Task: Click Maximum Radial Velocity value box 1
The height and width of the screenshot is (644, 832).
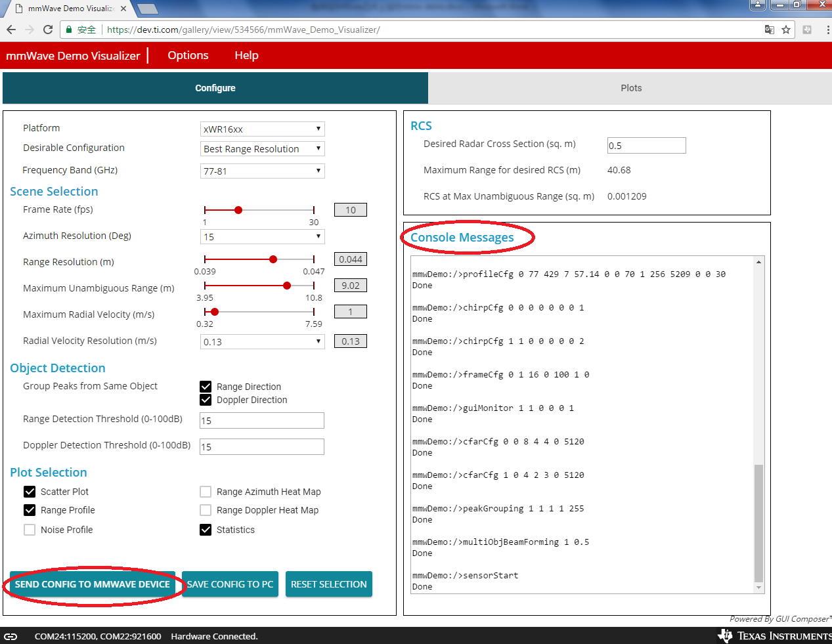Action: pyautogui.click(x=351, y=312)
